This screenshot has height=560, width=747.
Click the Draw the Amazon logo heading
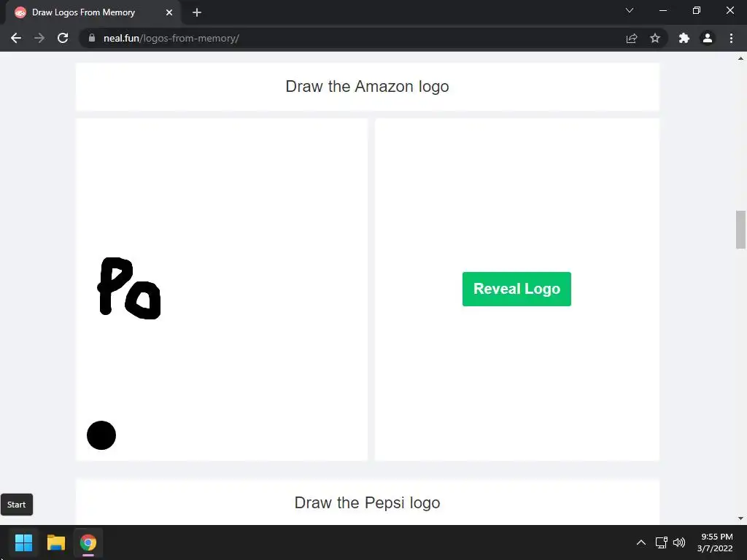(x=368, y=87)
